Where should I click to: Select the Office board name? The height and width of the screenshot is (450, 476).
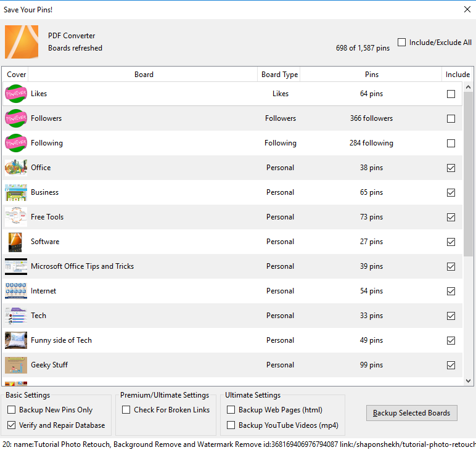[x=41, y=168]
